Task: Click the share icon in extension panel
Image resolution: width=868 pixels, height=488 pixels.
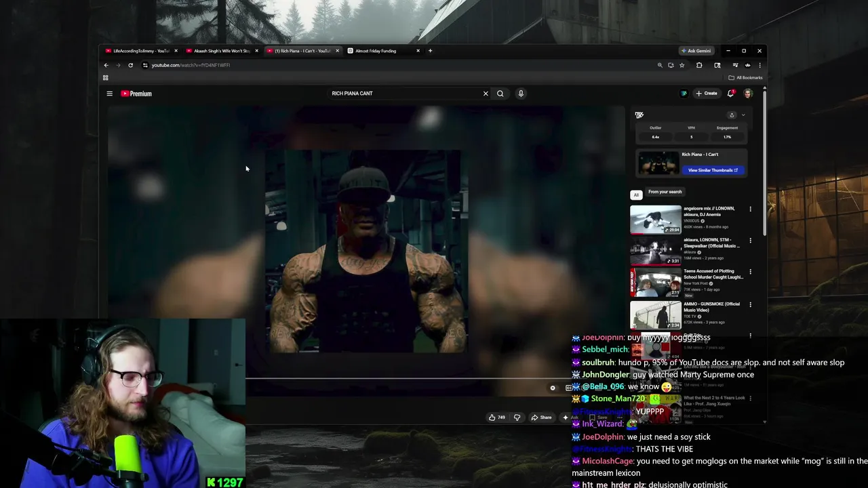Action: [x=732, y=115]
